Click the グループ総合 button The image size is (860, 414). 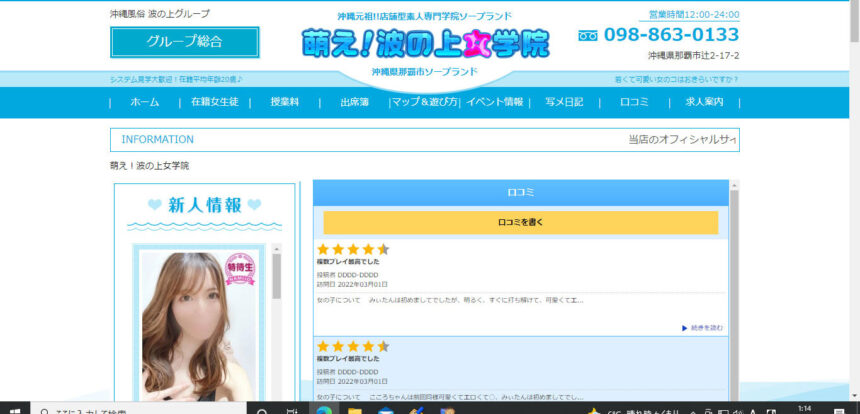184,42
